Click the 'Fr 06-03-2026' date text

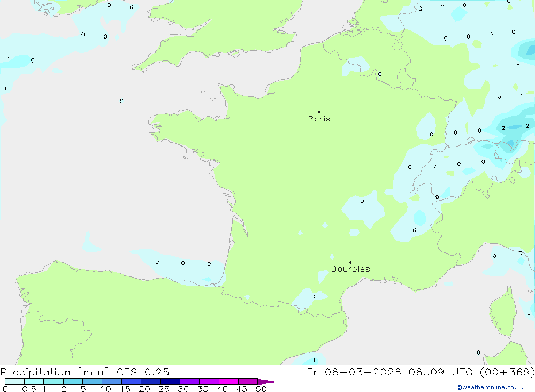click(354, 372)
